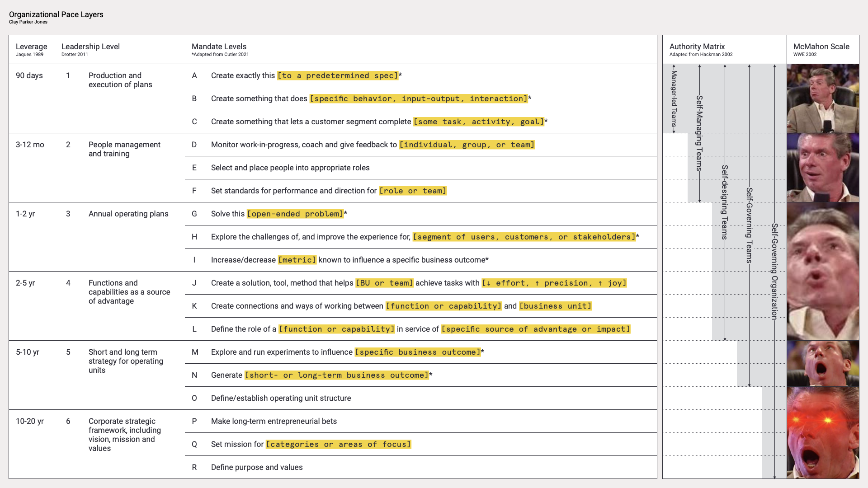Click the 'Mandate Levels' column header
The width and height of the screenshot is (868, 488).
[219, 47]
